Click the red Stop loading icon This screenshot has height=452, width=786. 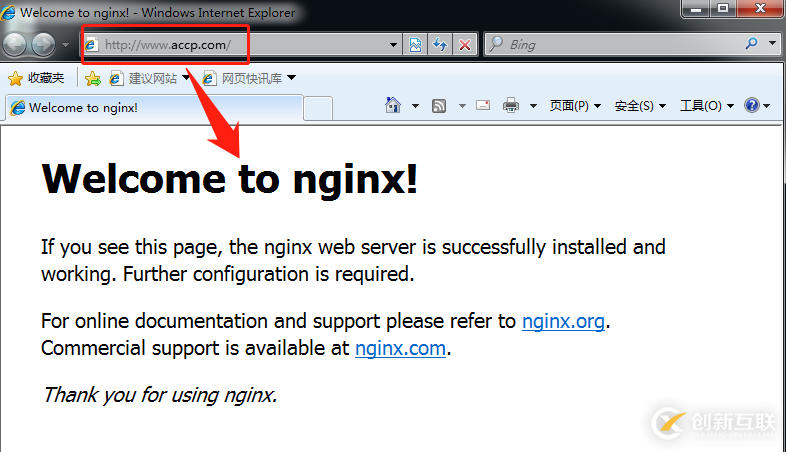(x=465, y=45)
